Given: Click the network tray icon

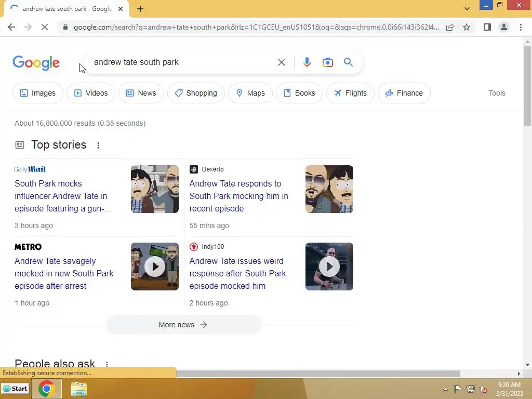Looking at the screenshot, I should (471, 389).
